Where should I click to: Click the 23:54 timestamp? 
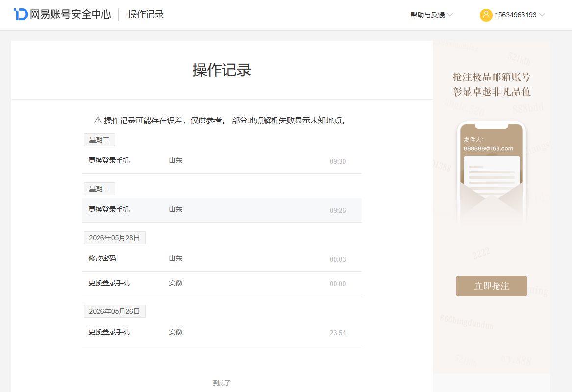click(x=337, y=333)
